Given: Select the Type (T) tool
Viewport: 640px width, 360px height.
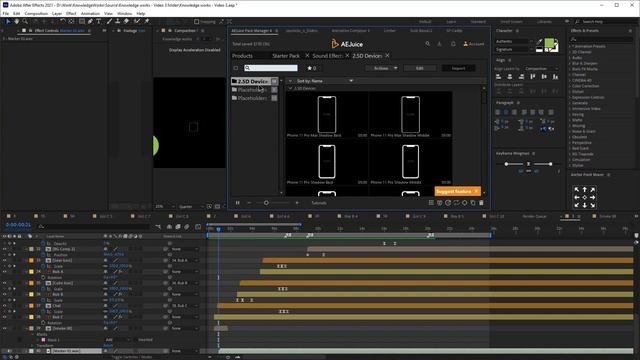Looking at the screenshot, I should (98, 21).
